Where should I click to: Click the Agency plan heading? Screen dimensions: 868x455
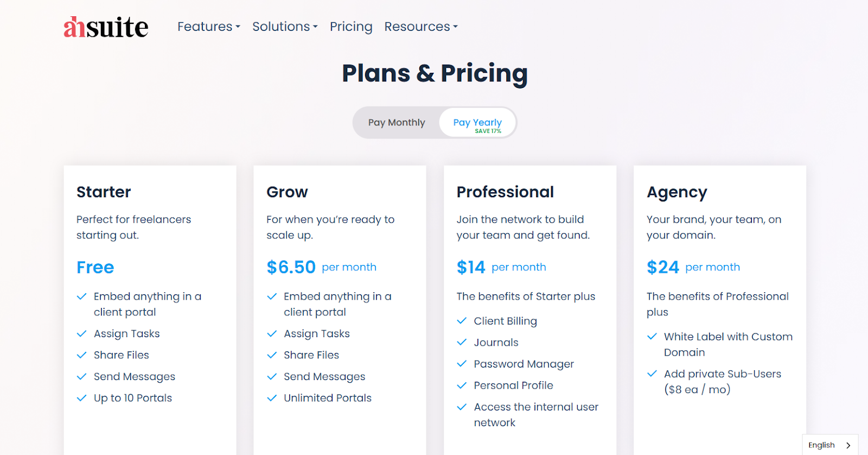tap(676, 192)
